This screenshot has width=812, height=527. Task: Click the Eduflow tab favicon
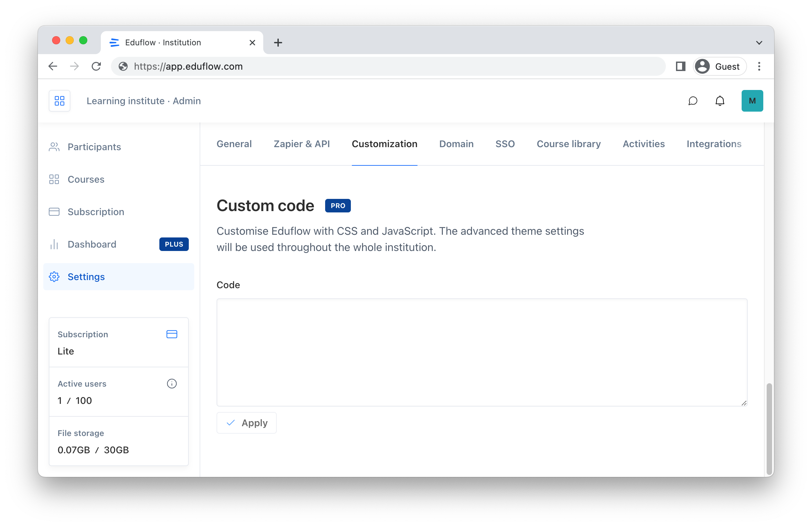point(115,43)
